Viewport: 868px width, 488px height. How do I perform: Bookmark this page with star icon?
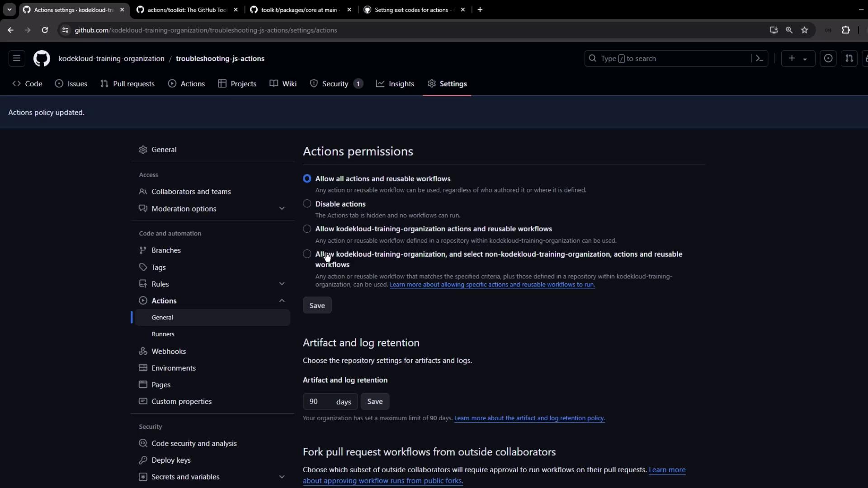point(805,30)
